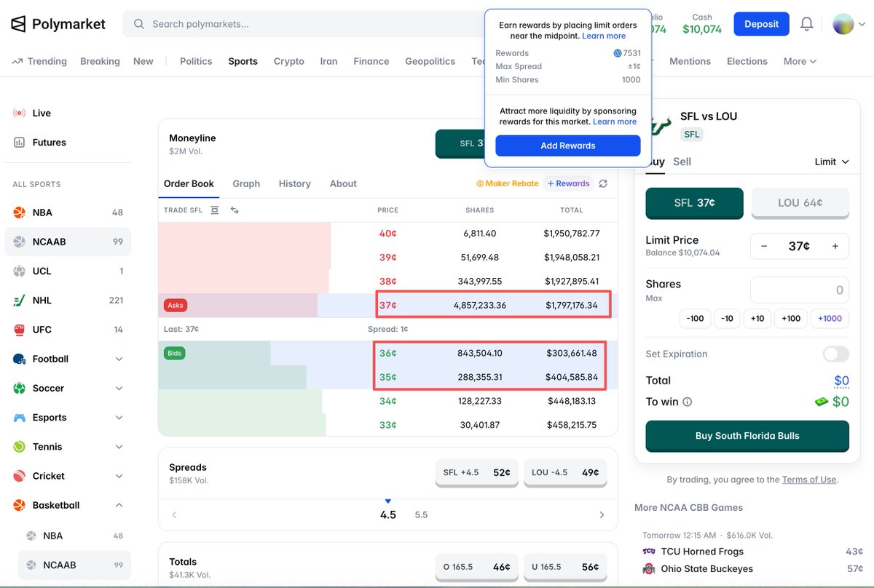Viewport: 874px width, 588px height.
Task: Click the UCL soccer ball icon
Action: pos(20,271)
